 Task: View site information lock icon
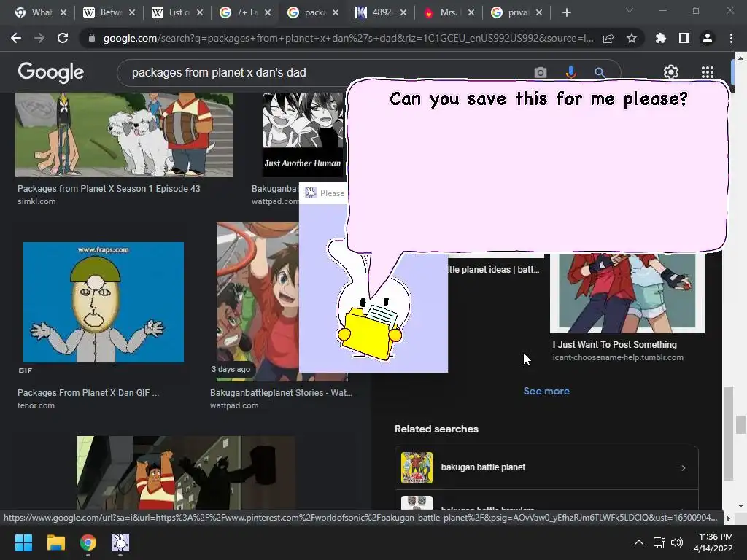[x=92, y=38]
